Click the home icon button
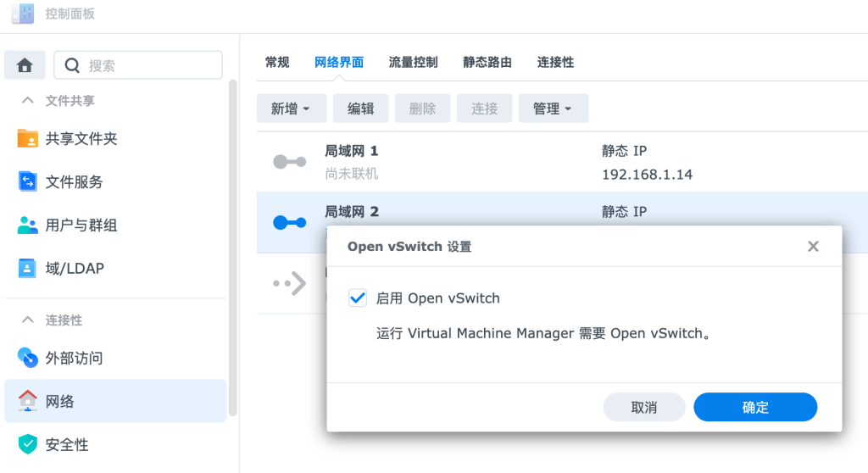This screenshot has height=473, width=868. tap(25, 65)
